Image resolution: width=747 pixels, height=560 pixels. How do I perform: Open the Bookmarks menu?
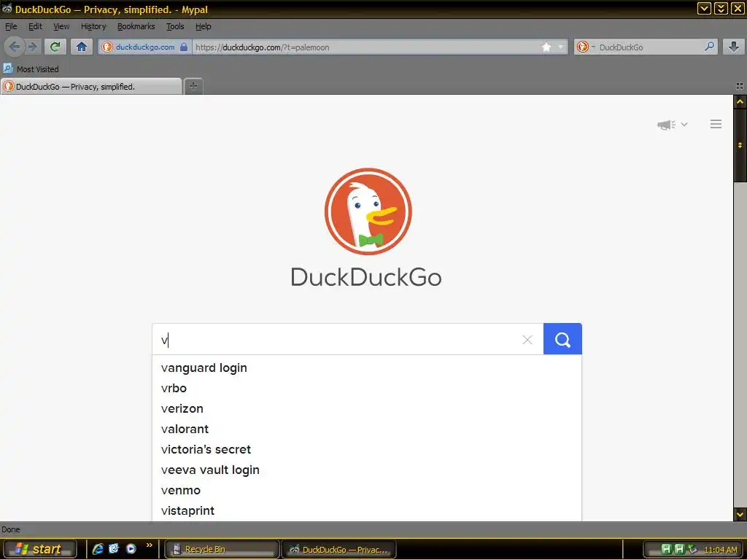pos(136,26)
